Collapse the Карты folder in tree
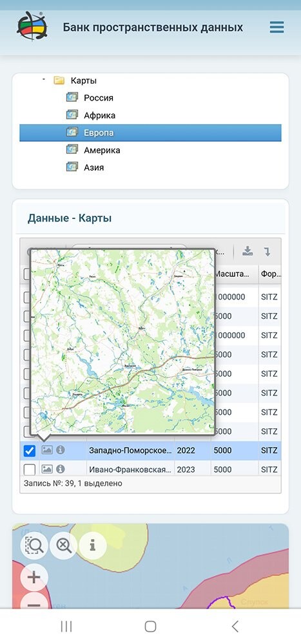Image resolution: width=301 pixels, height=644 pixels. point(44,79)
